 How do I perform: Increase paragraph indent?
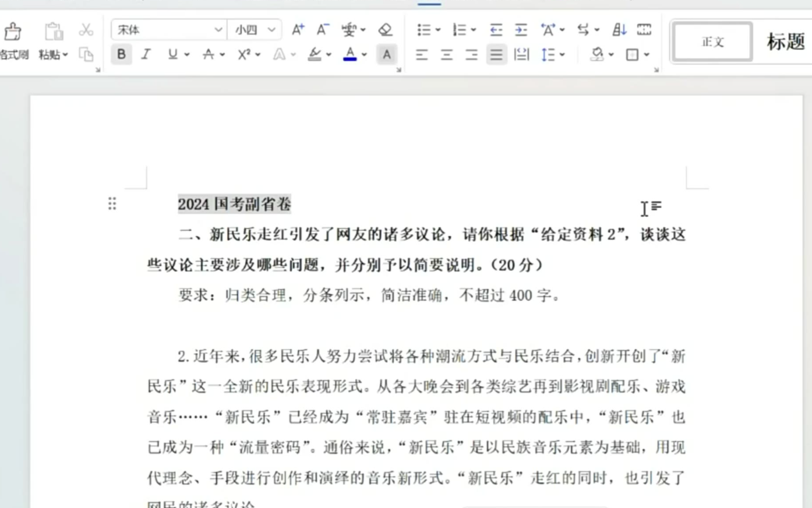(520, 30)
